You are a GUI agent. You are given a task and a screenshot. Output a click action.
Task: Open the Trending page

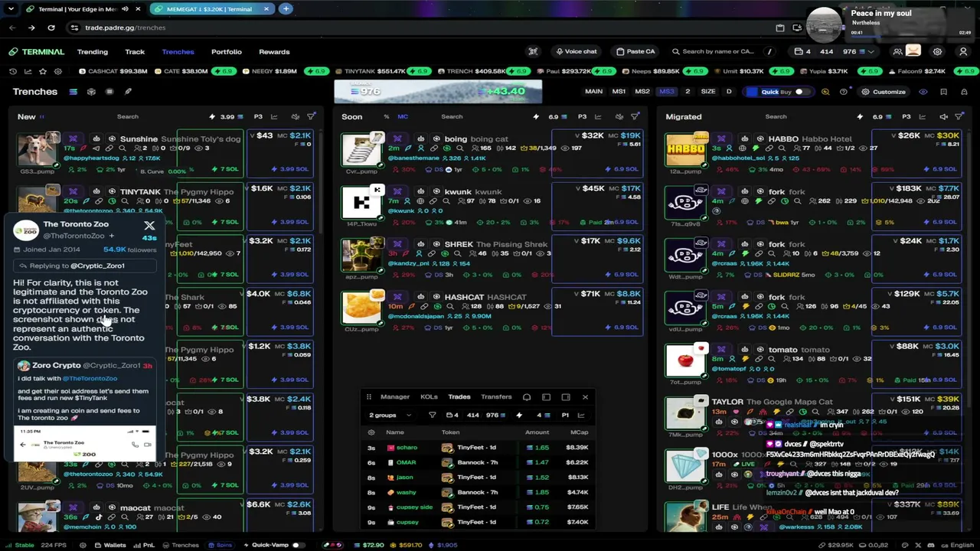point(92,51)
